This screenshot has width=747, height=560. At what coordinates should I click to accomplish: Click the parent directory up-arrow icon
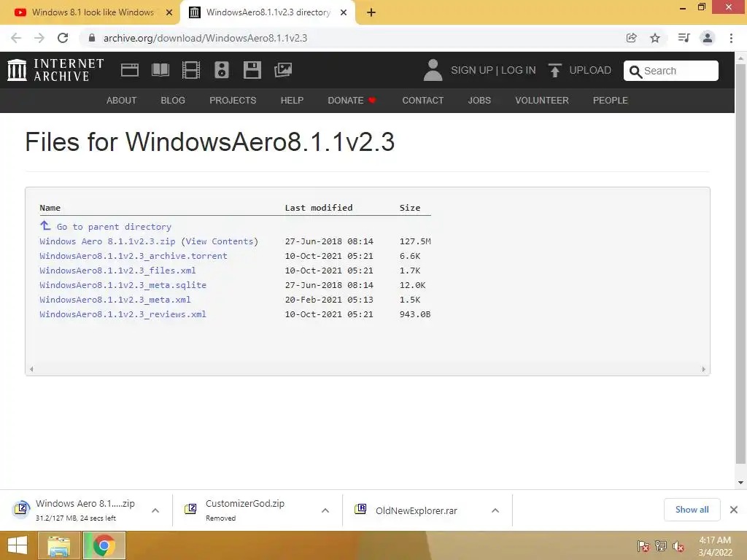[45, 225]
